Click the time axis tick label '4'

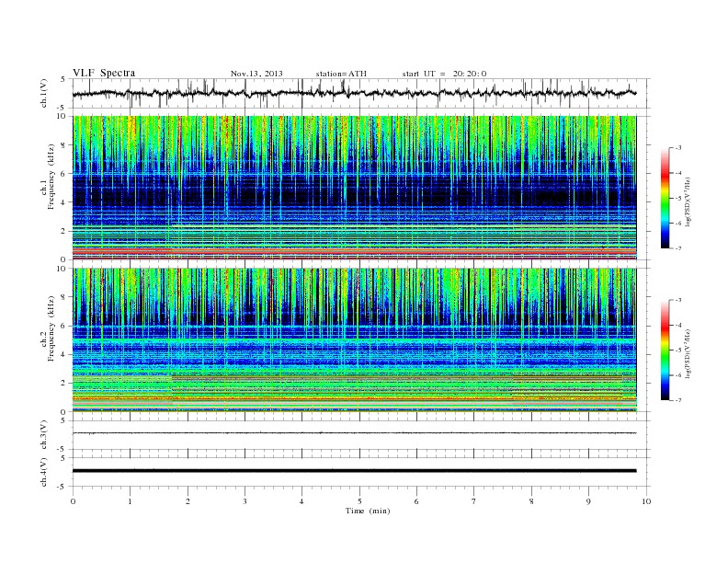click(301, 501)
